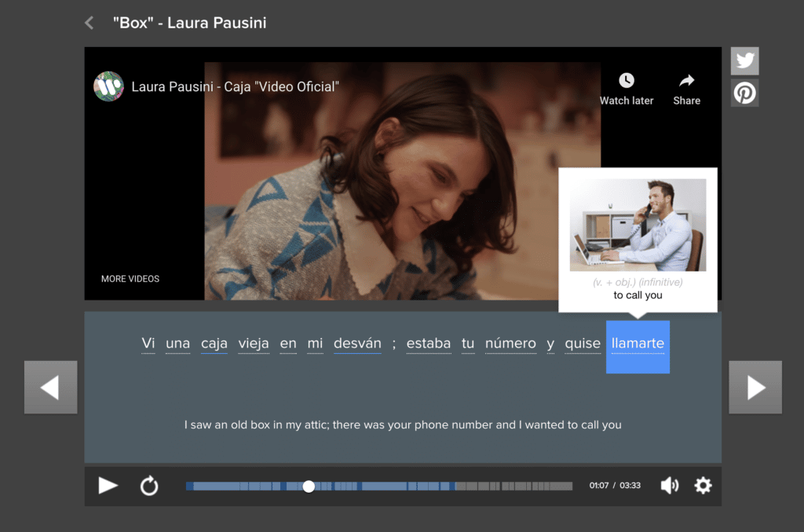The width and height of the screenshot is (804, 532).
Task: Click the phone call definition thumbnail
Action: click(x=638, y=224)
